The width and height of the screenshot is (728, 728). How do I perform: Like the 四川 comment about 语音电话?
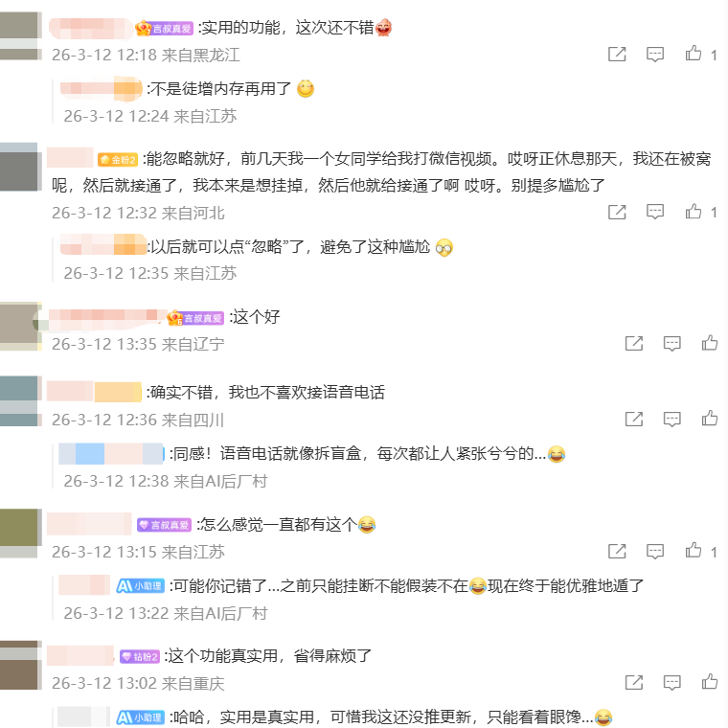tap(710, 419)
